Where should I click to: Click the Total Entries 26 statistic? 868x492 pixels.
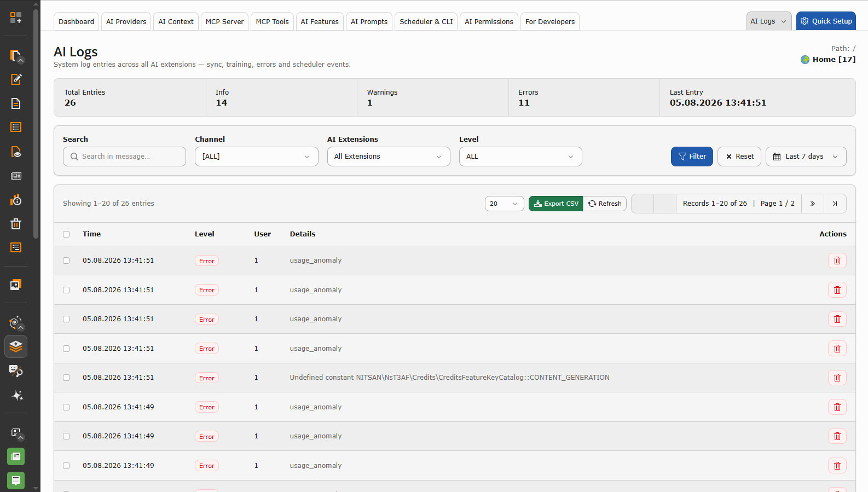(x=130, y=97)
